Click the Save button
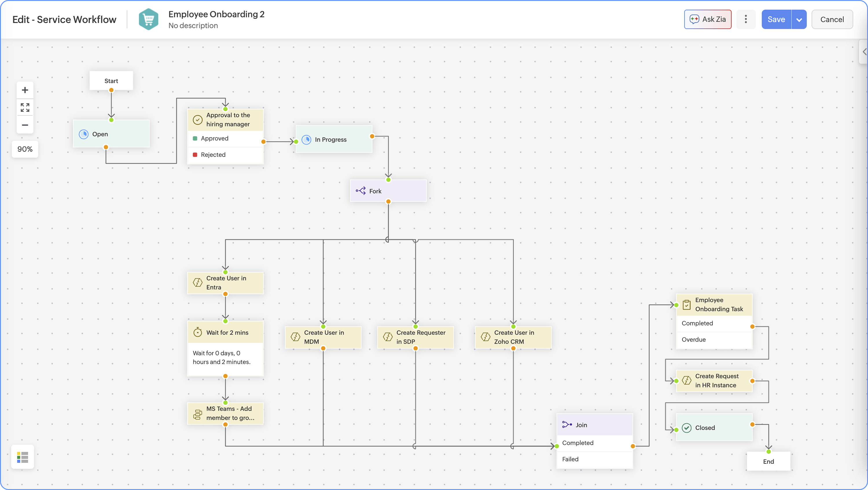 pyautogui.click(x=776, y=20)
